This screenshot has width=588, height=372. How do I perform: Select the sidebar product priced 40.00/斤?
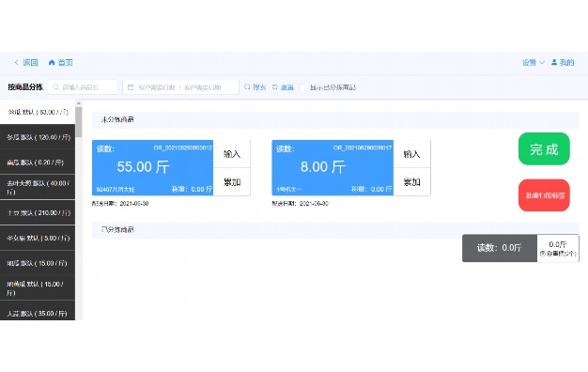point(38,187)
